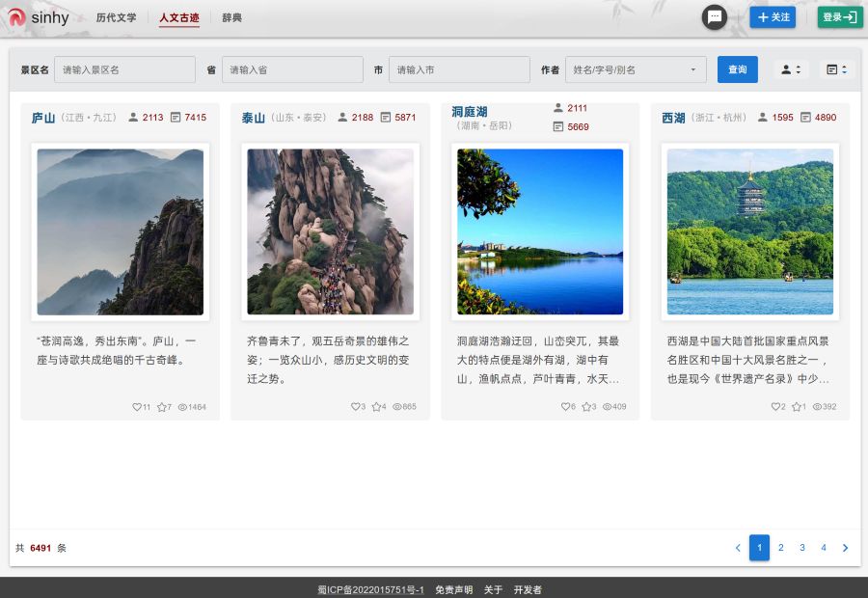
Task: Click the 登录 login button
Action: coord(840,17)
